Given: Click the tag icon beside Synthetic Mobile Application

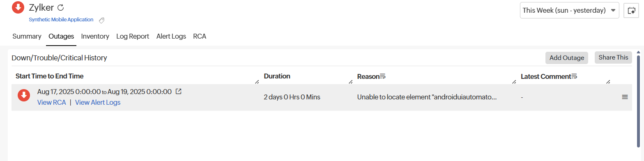Looking at the screenshot, I should point(102,20).
